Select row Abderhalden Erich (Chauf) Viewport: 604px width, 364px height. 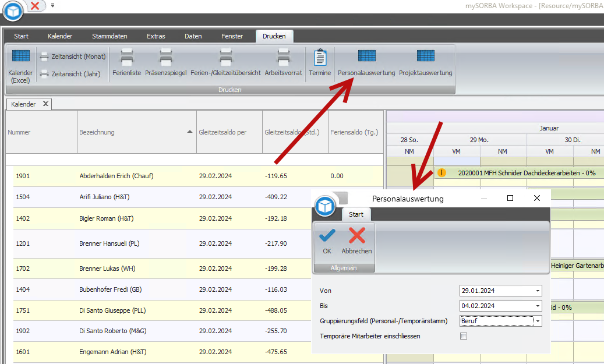pyautogui.click(x=199, y=176)
